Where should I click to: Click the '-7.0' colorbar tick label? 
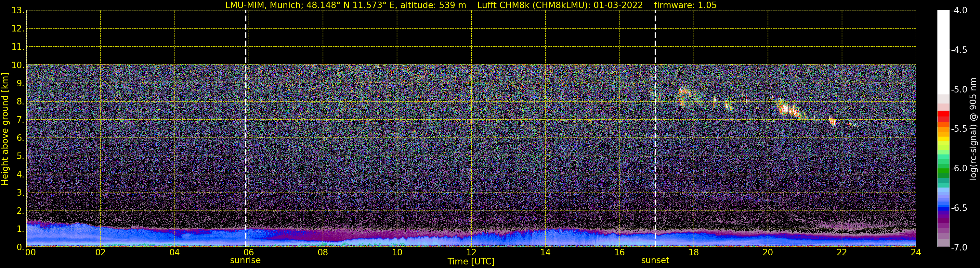pyautogui.click(x=959, y=248)
